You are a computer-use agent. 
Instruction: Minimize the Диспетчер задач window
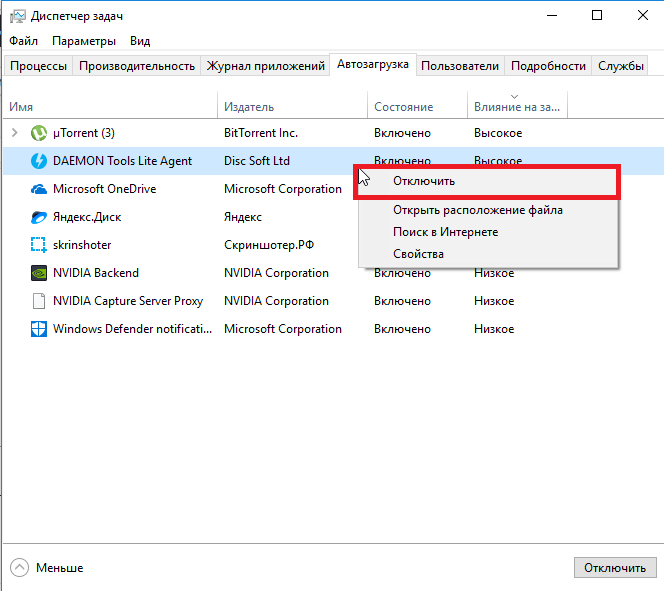[x=552, y=16]
